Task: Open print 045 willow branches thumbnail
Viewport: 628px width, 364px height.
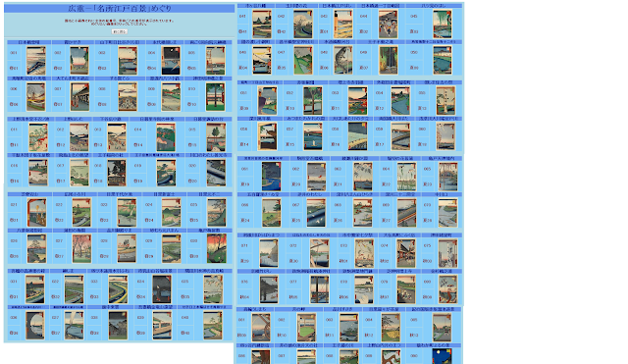Action: click(443, 24)
